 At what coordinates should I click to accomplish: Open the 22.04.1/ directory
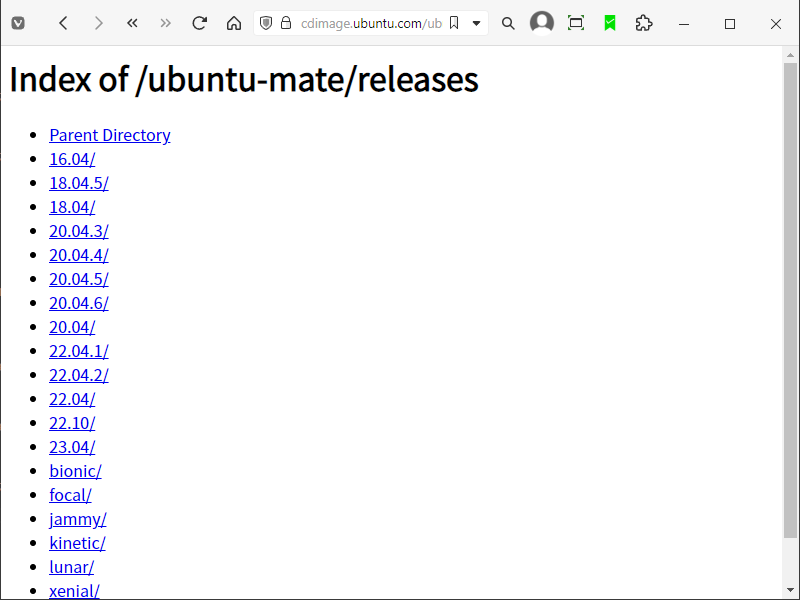pyautogui.click(x=79, y=351)
